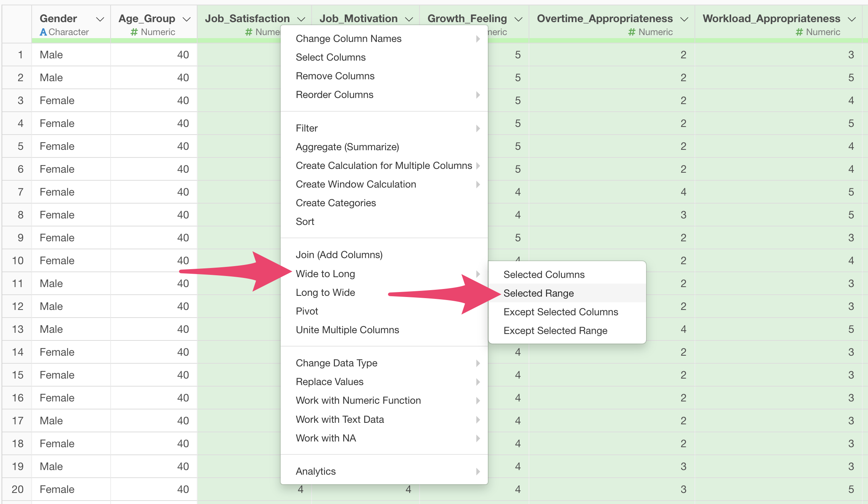Choose Selected Range from submenu
This screenshot has height=504, width=868.
pyautogui.click(x=538, y=293)
